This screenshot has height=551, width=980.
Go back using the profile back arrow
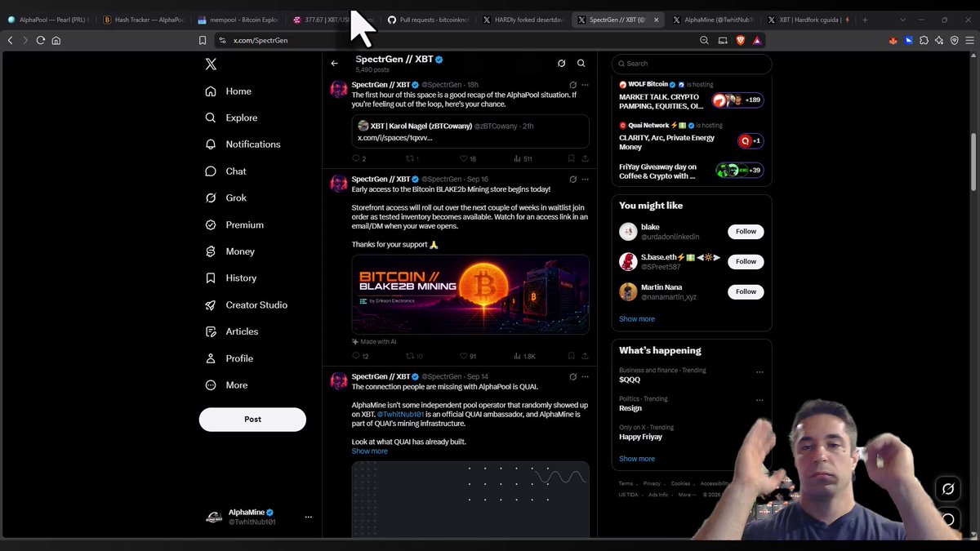click(x=334, y=63)
